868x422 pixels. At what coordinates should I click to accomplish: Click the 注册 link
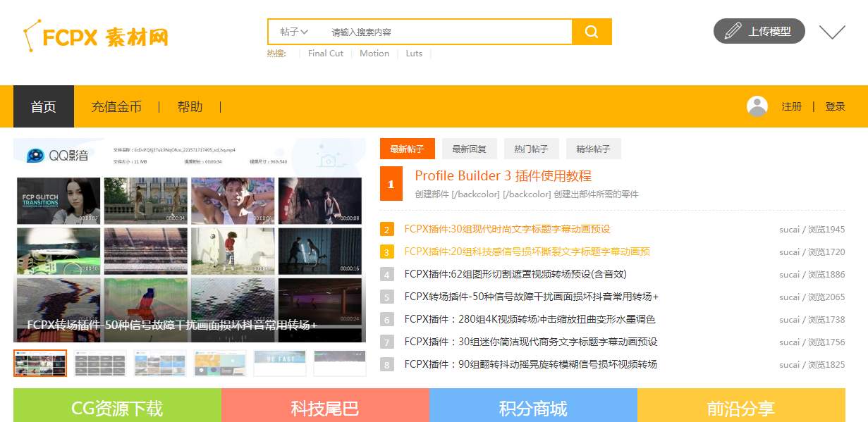[x=791, y=106]
